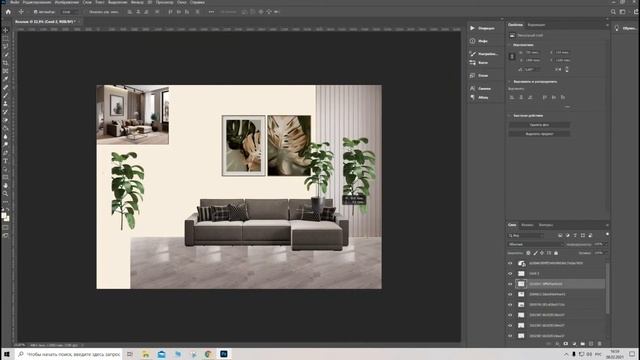Image resolution: width=640 pixels, height=360 pixels.
Task: Toggle lock all padlock icon
Action: [x=556, y=253]
